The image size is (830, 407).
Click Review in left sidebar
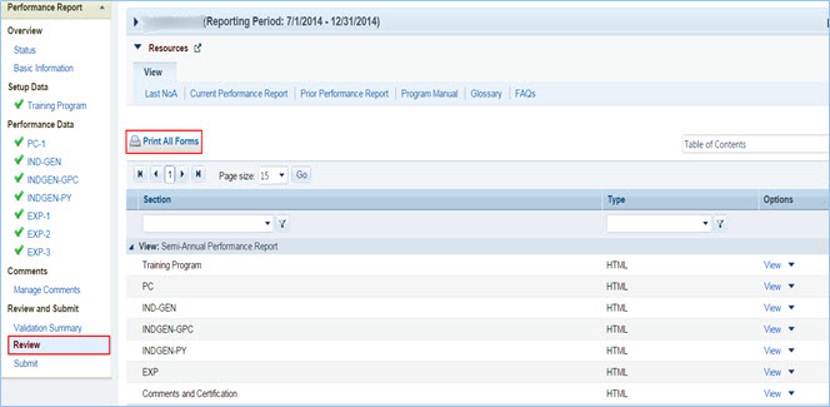click(x=26, y=345)
